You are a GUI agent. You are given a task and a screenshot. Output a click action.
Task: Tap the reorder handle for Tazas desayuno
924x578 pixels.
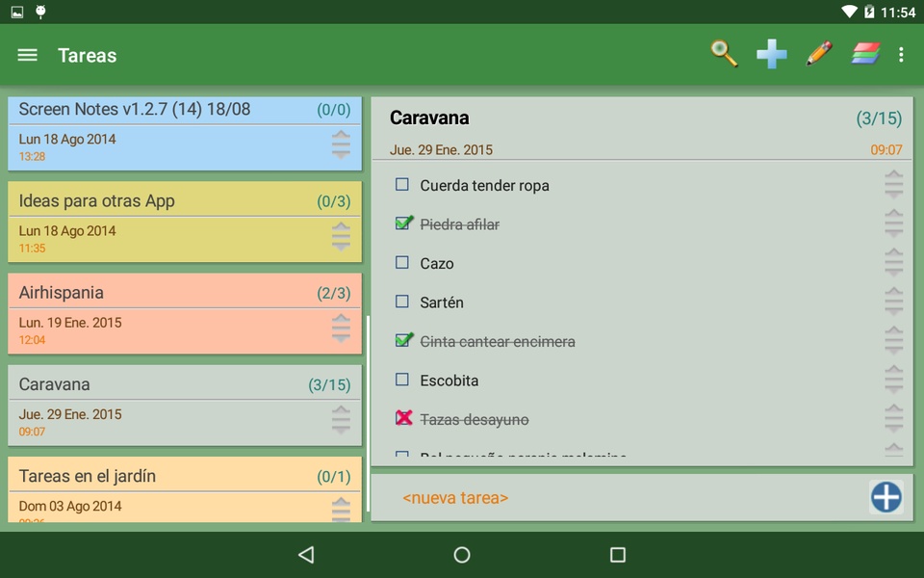click(893, 419)
